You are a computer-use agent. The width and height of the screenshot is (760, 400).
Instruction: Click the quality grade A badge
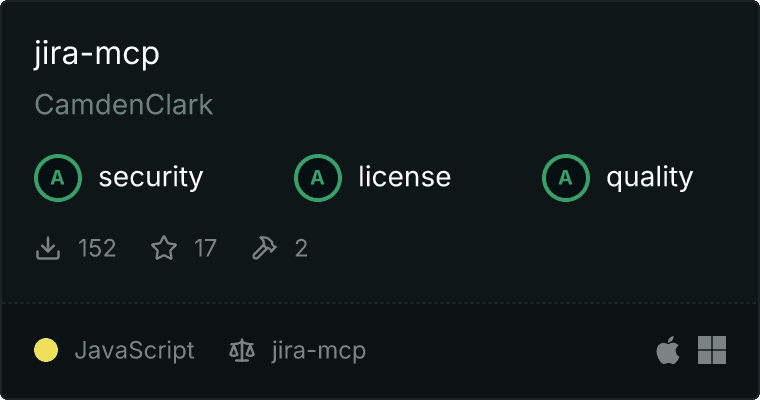coord(566,178)
